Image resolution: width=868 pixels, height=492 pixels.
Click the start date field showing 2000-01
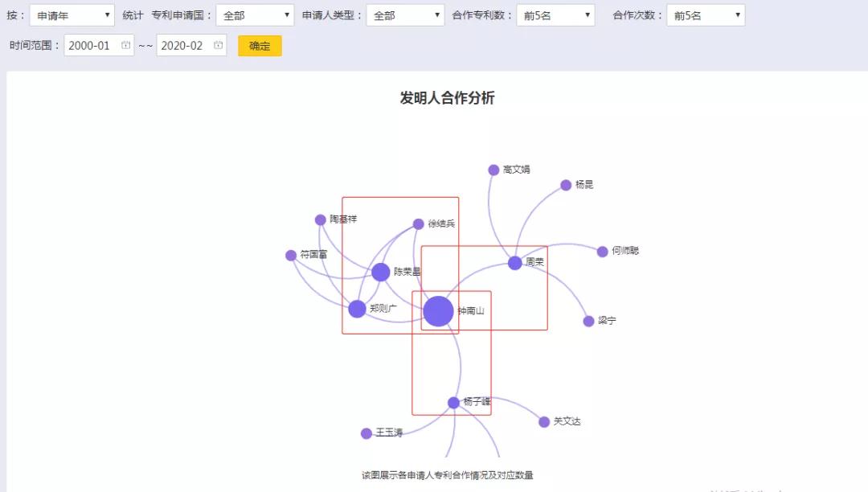pyautogui.click(x=91, y=46)
